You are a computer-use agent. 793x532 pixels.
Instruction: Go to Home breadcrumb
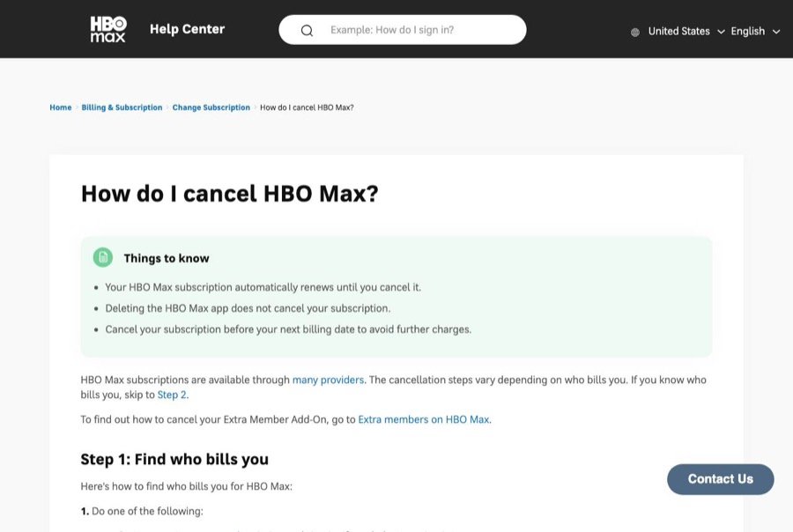pyautogui.click(x=61, y=107)
